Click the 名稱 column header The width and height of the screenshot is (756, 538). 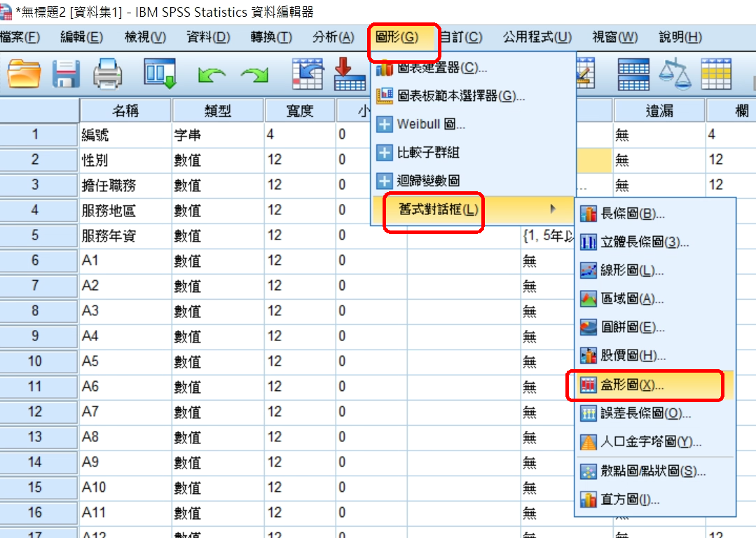pyautogui.click(x=125, y=111)
